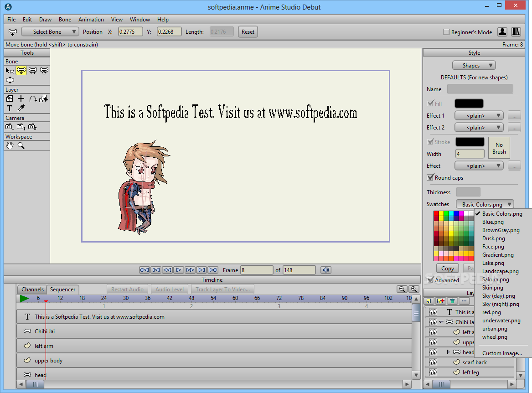The width and height of the screenshot is (532, 393).
Task: Toggle audio mute speaker button
Action: (325, 270)
